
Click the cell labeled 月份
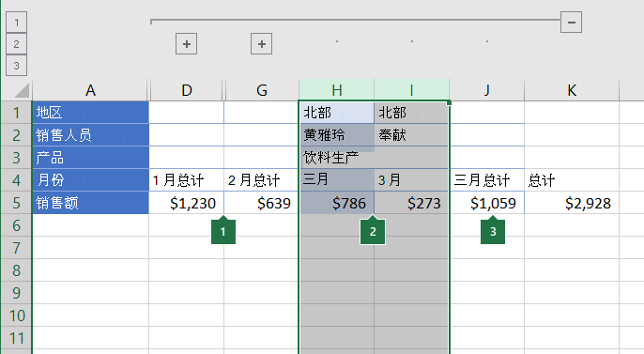point(91,180)
